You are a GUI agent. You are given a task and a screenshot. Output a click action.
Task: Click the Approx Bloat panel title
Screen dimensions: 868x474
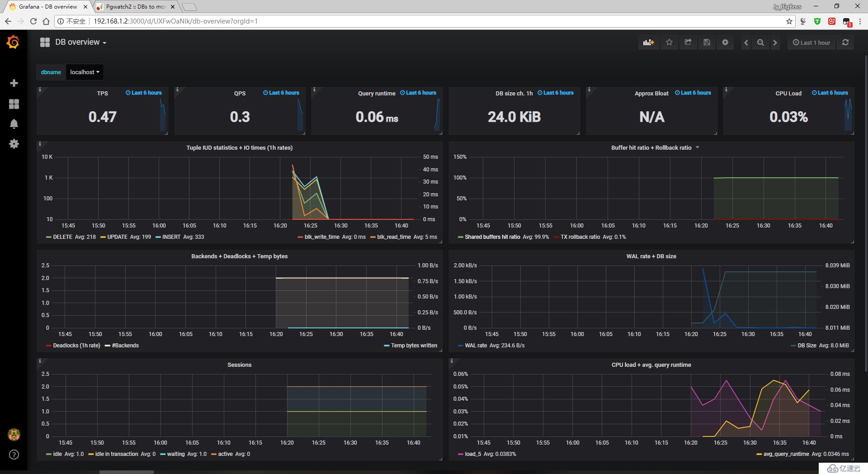coord(651,94)
